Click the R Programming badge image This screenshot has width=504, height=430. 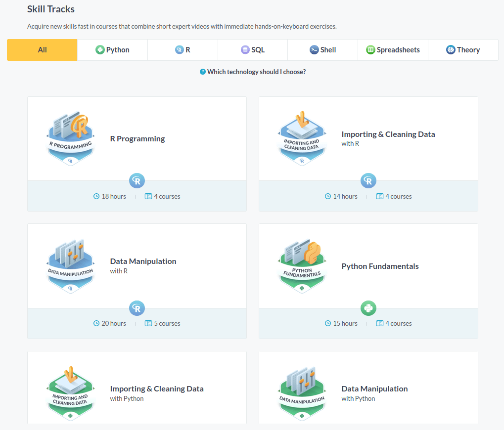(71, 138)
